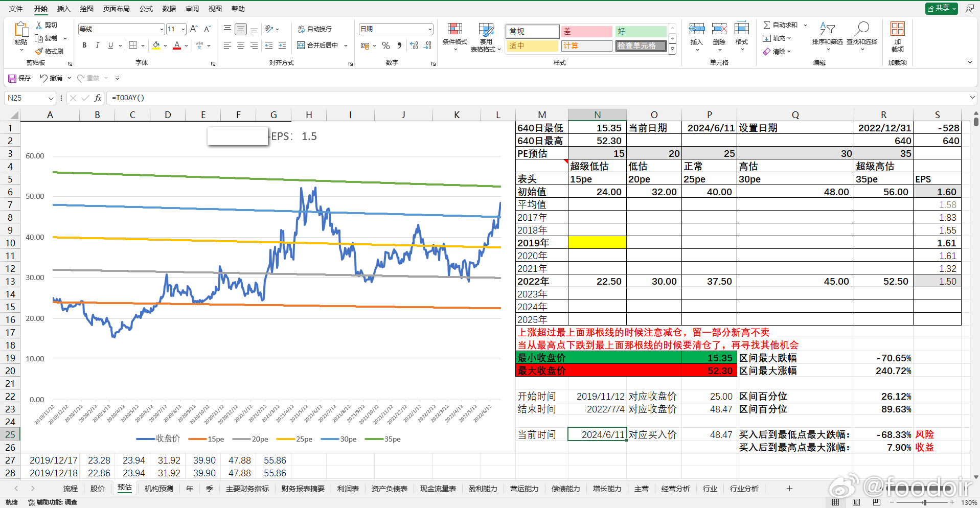980x508 pixels.
Task: Expand the cell styles gallery
Action: (x=673, y=49)
